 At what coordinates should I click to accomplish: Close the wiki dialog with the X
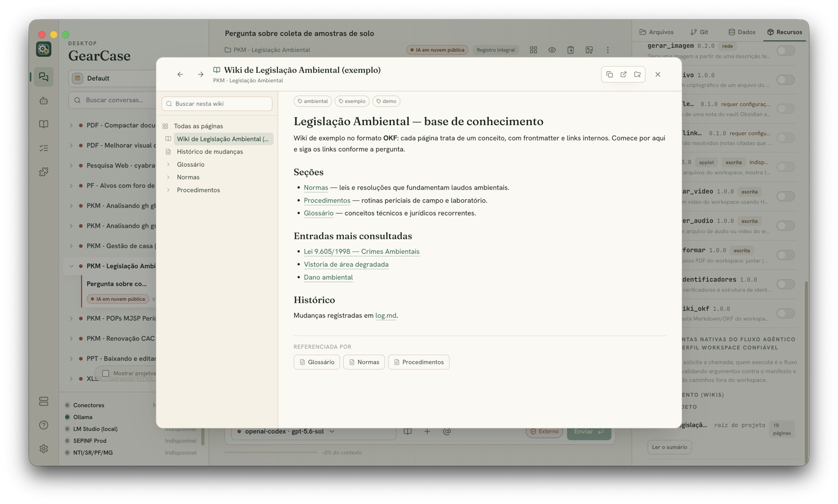[658, 74]
